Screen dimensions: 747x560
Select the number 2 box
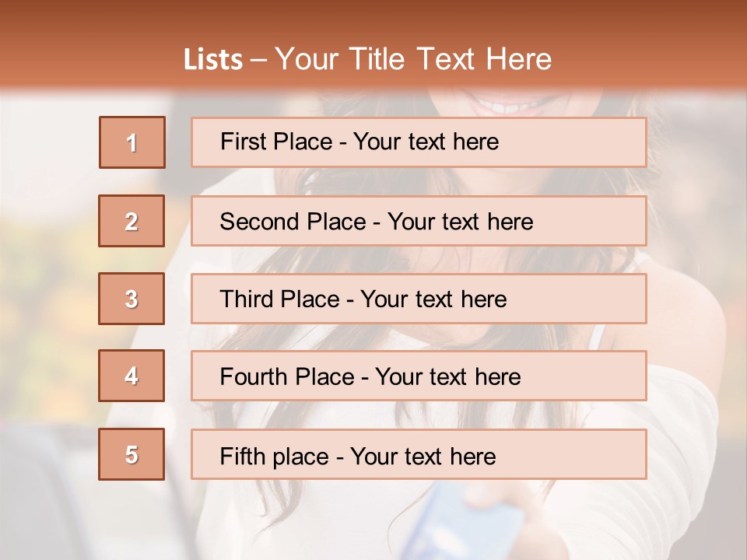point(132,221)
